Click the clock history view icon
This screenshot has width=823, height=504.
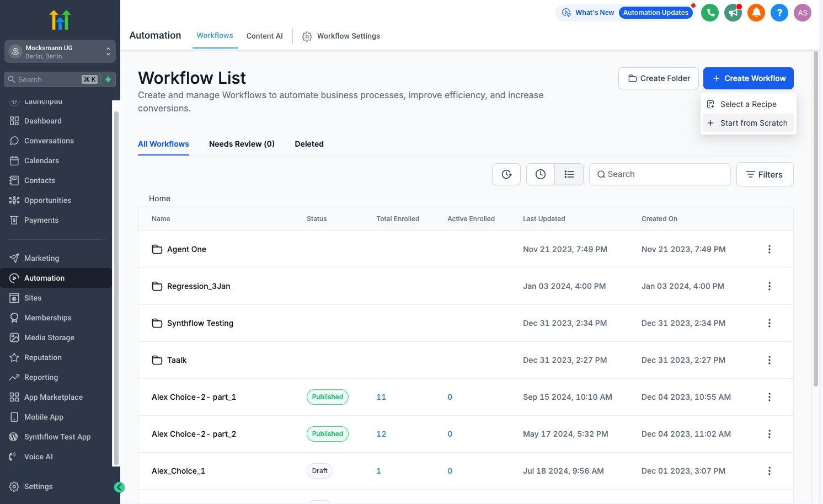(541, 174)
